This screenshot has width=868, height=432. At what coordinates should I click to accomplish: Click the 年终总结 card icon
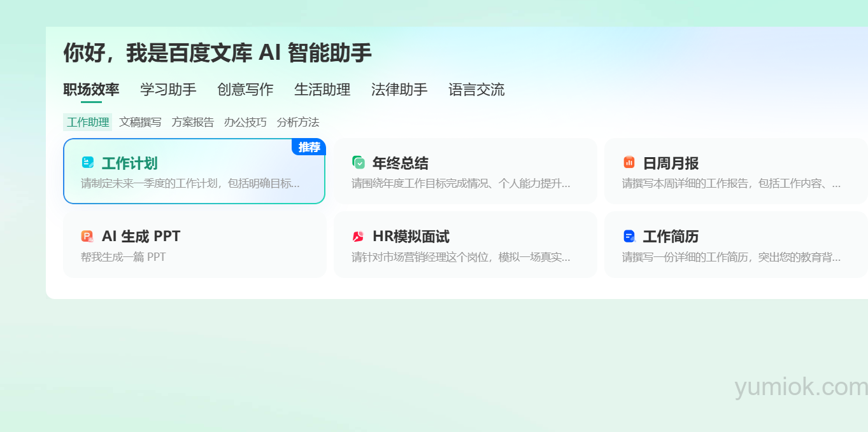tap(359, 163)
